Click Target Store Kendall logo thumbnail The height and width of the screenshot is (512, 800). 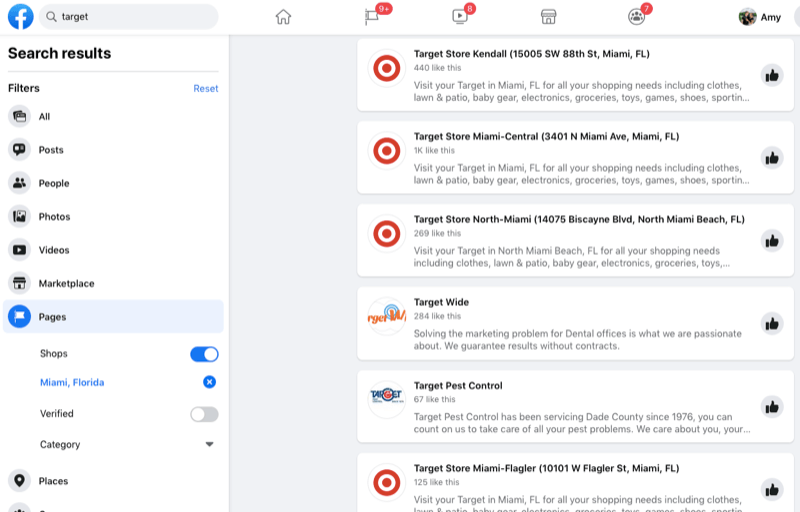(387, 68)
